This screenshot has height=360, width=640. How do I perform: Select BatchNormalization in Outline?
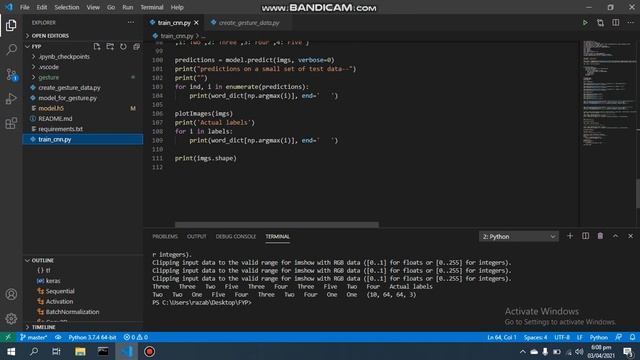pyautogui.click(x=72, y=312)
